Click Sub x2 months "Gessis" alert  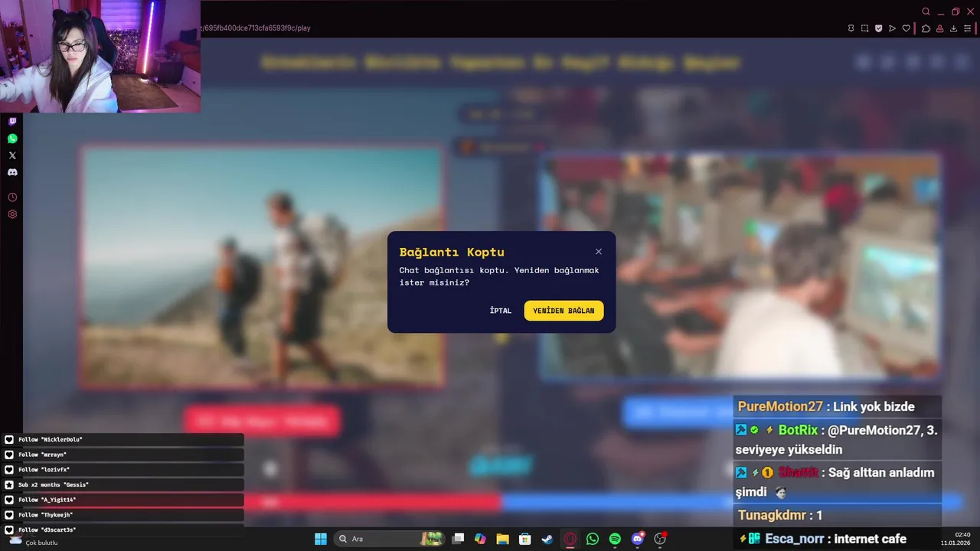(x=122, y=484)
